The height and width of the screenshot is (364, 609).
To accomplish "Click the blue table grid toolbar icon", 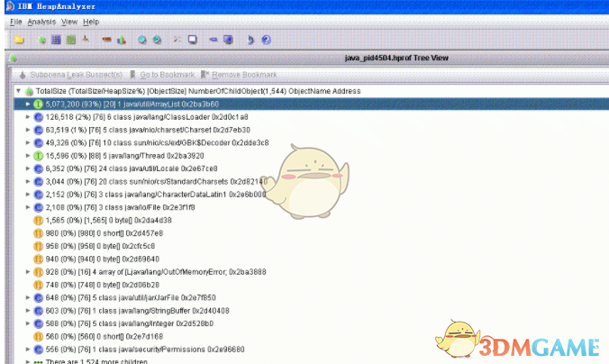I will (x=56, y=40).
